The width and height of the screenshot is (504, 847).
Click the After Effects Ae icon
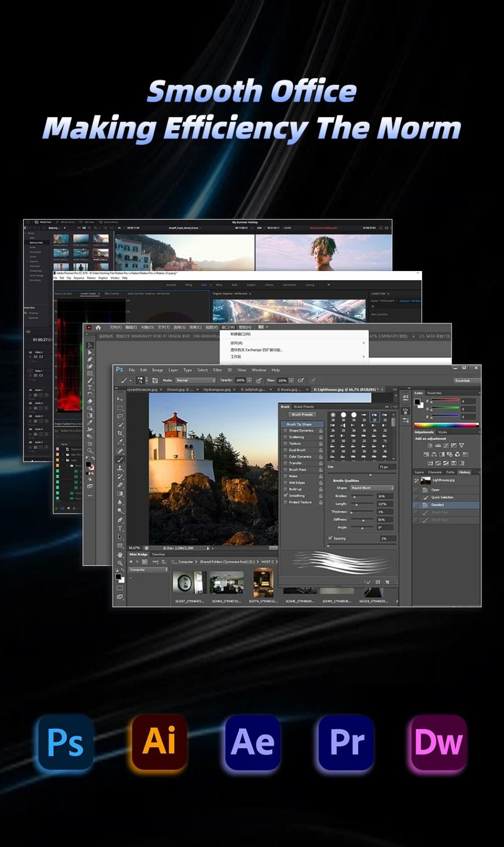[x=253, y=742]
